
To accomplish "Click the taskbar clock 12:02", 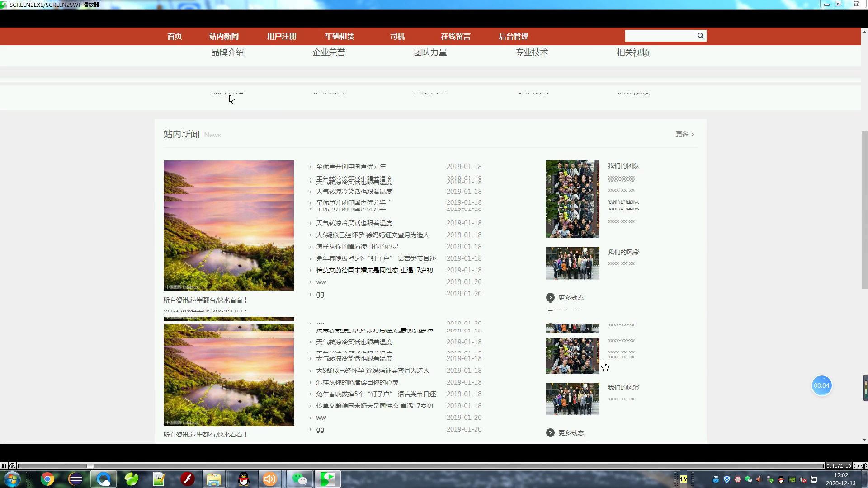I will coord(841,475).
